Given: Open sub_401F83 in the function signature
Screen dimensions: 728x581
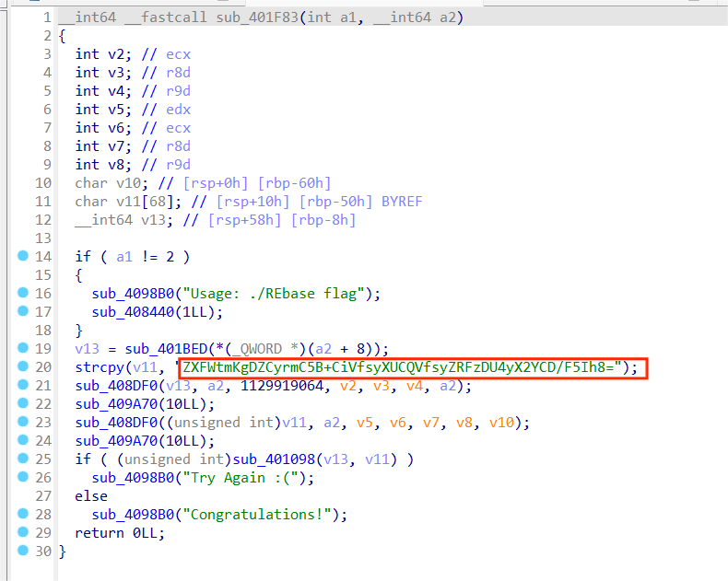Looking at the screenshot, I should [258, 17].
